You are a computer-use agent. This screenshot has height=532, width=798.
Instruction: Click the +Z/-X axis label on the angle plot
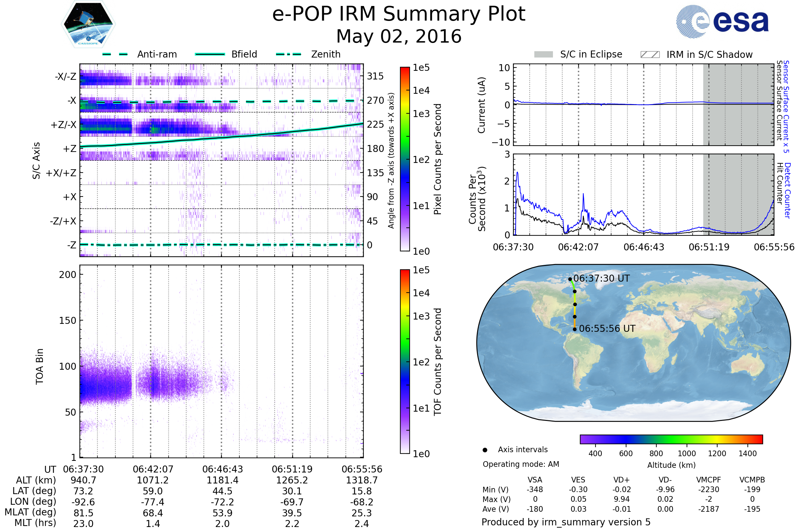(64, 125)
